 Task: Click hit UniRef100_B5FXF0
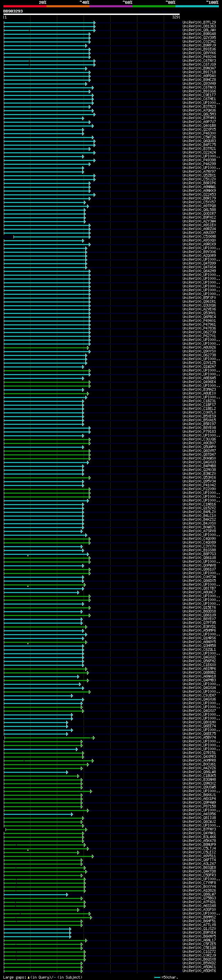pyautogui.click(x=199, y=298)
